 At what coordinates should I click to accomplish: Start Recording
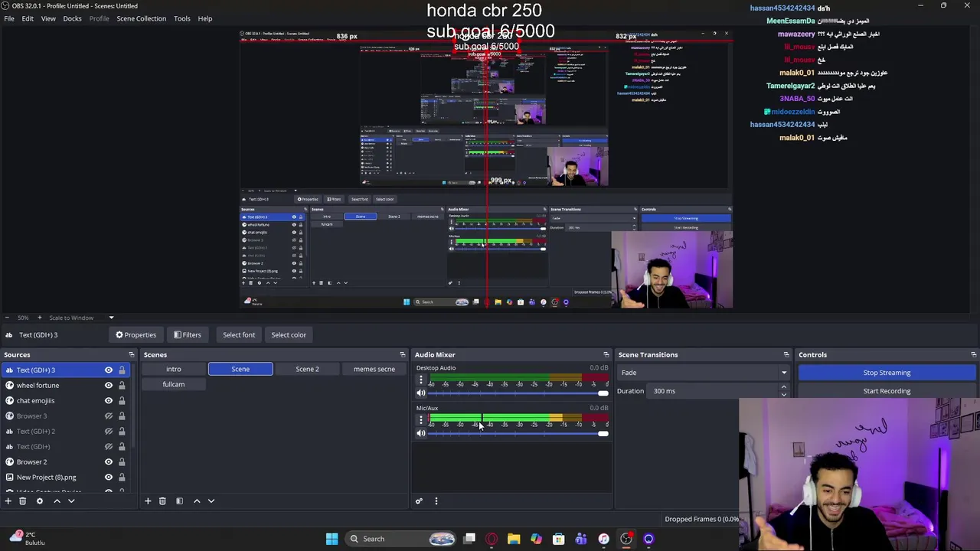click(x=887, y=391)
